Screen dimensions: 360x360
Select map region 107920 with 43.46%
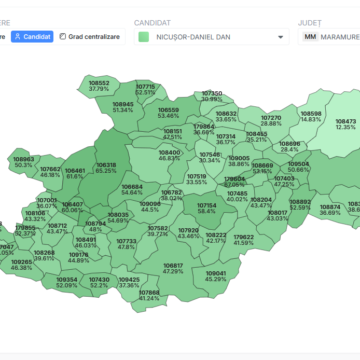point(188,233)
